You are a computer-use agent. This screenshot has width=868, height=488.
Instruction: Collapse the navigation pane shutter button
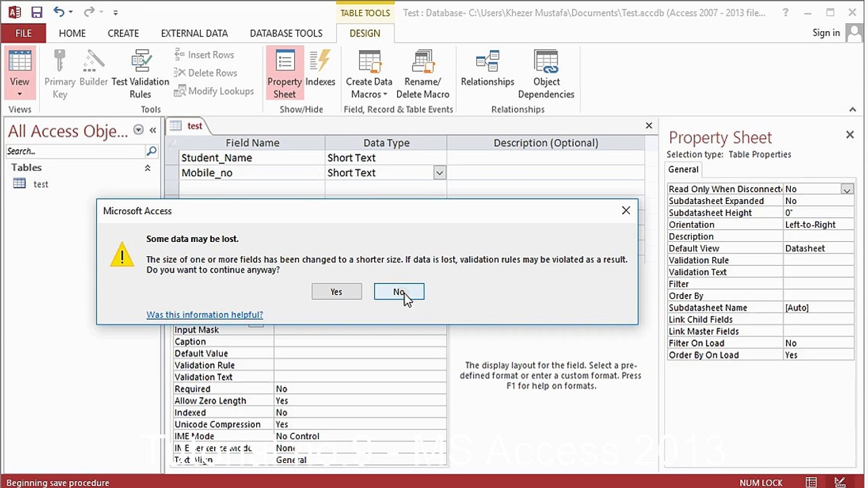pos(153,130)
